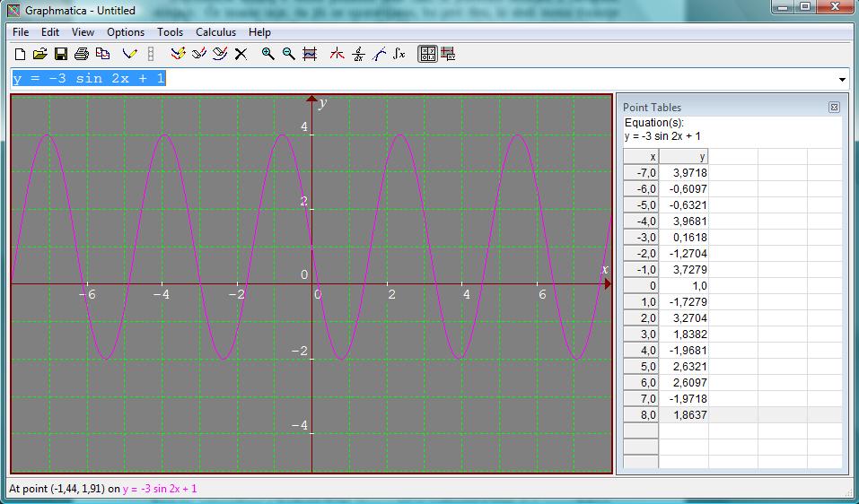Create a new graph document
The height and width of the screenshot is (504, 859).
(20, 54)
